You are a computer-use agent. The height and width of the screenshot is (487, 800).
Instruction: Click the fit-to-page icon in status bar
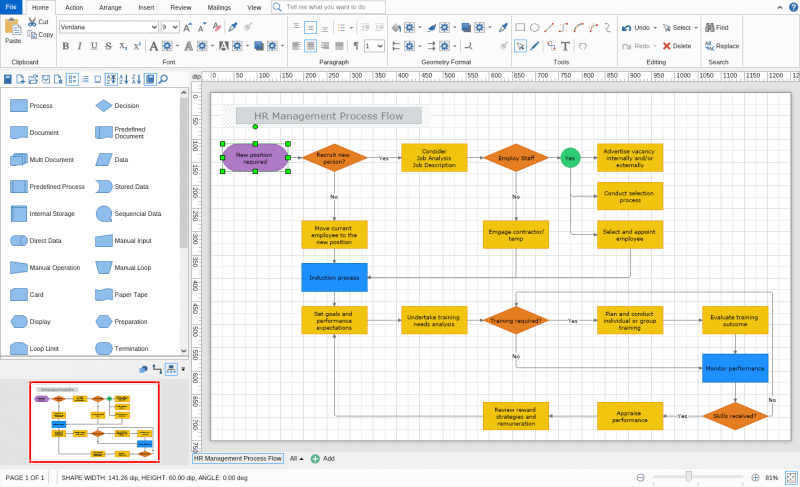791,478
